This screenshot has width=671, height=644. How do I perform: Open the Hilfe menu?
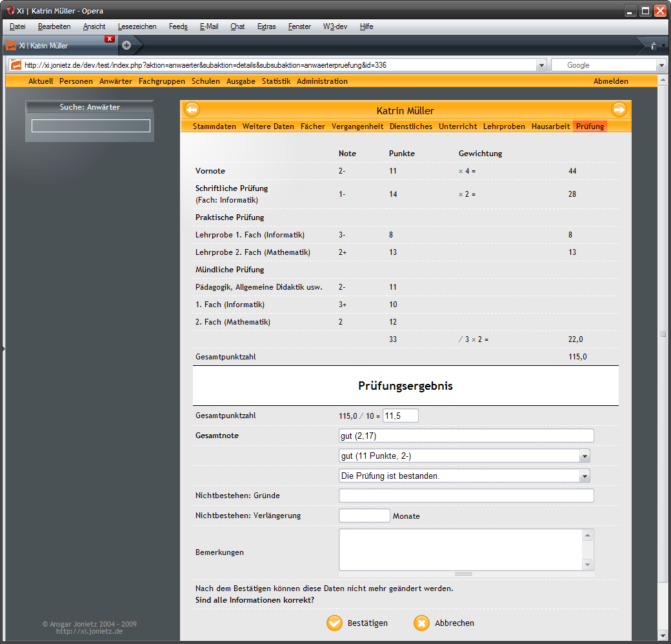click(366, 26)
